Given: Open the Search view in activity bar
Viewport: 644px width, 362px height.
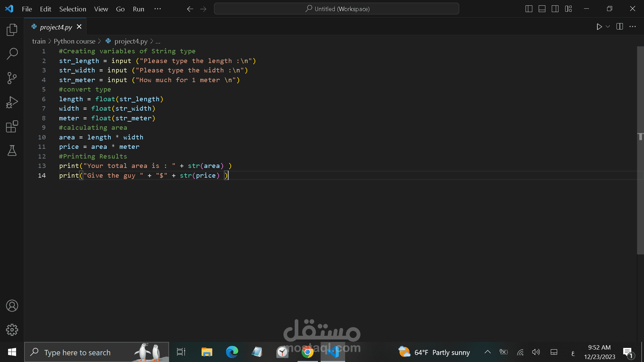Looking at the screenshot, I should 12,54.
